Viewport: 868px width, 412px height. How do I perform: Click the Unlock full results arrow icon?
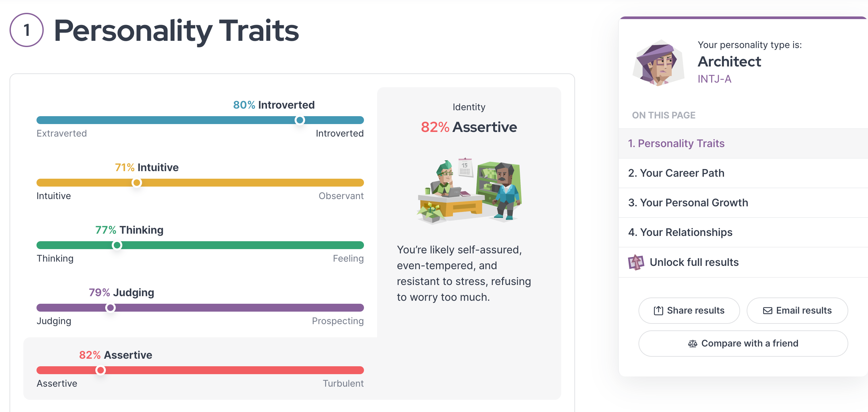point(636,262)
